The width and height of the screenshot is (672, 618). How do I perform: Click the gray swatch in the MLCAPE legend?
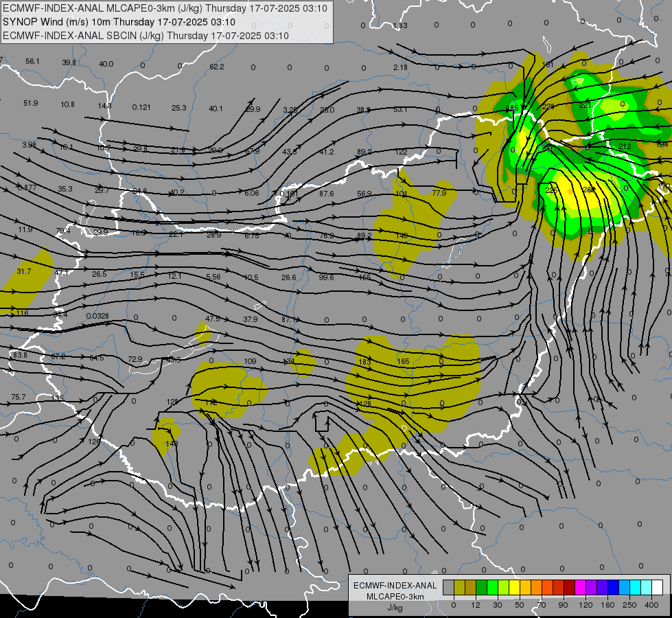point(448,588)
